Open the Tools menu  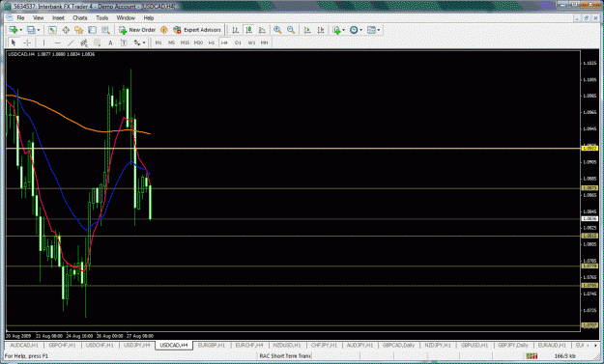pyautogui.click(x=102, y=18)
